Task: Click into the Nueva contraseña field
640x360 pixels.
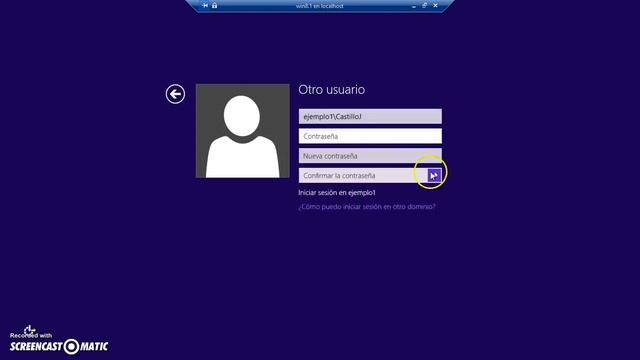Action: tap(370, 156)
